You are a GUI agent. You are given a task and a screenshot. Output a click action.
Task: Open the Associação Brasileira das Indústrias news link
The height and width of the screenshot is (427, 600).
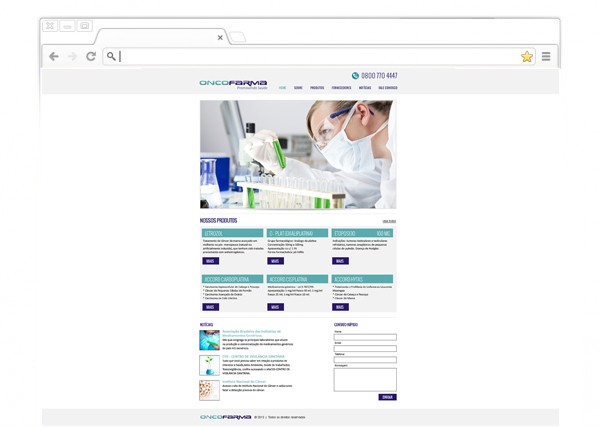[251, 333]
